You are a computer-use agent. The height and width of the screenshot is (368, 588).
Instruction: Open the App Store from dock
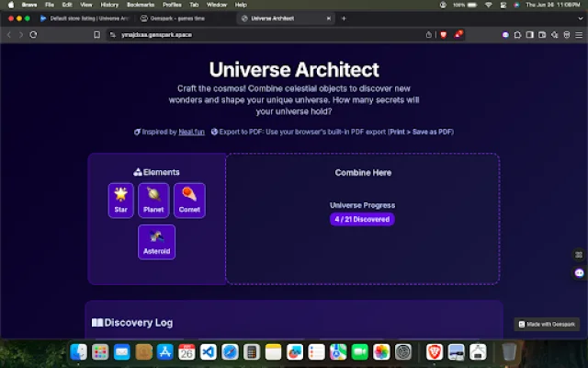coord(165,351)
